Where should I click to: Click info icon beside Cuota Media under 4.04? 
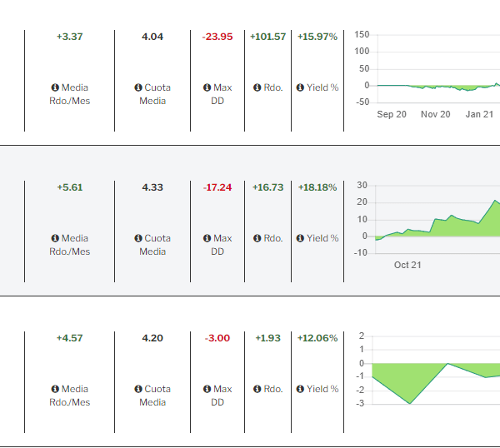(137, 87)
